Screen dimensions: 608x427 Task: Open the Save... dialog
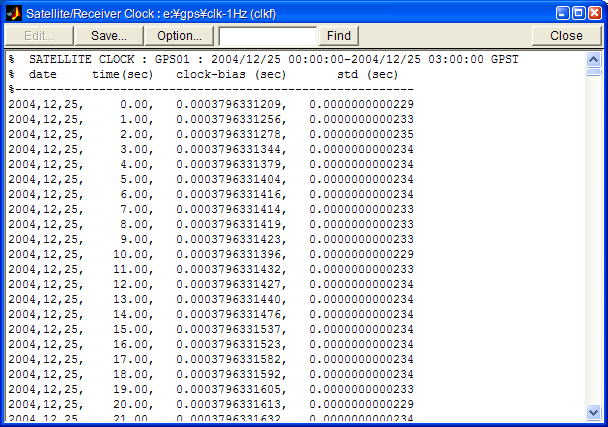(x=108, y=36)
